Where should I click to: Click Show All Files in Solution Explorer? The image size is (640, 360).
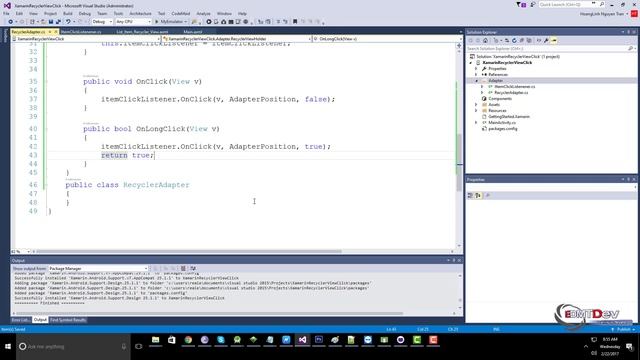pyautogui.click(x=529, y=40)
